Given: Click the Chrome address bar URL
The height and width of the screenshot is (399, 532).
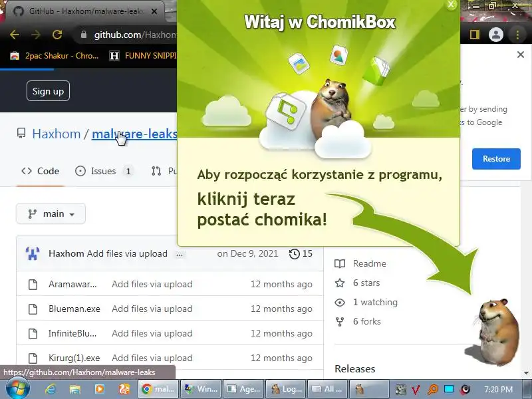Looking at the screenshot, I should (135, 35).
